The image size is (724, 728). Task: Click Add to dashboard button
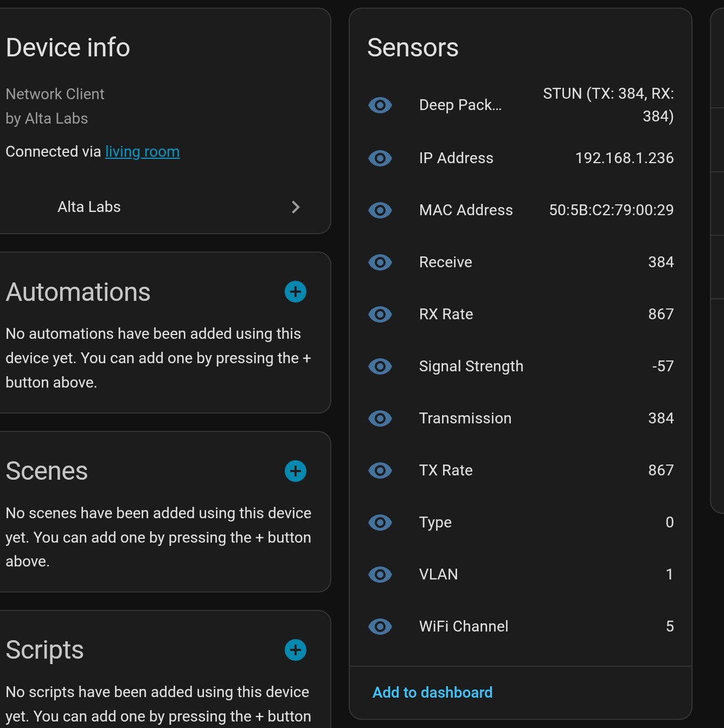point(432,692)
